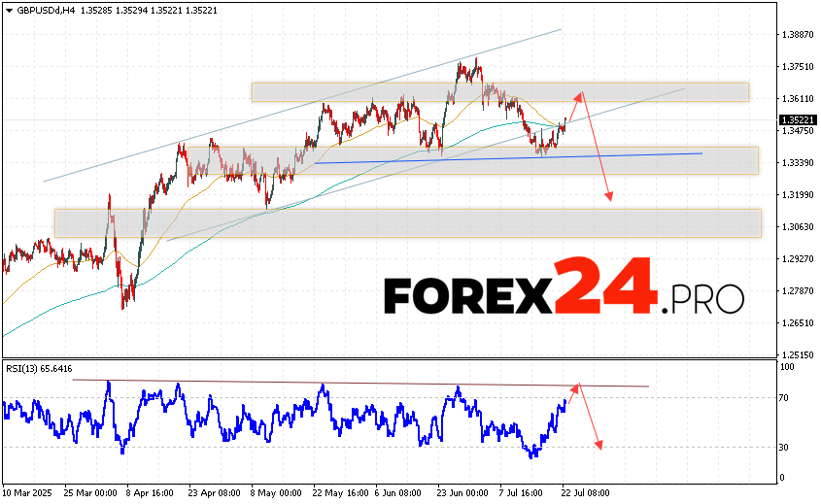Click the brown RSI descending trendline
821x504 pixels.
coord(359,383)
